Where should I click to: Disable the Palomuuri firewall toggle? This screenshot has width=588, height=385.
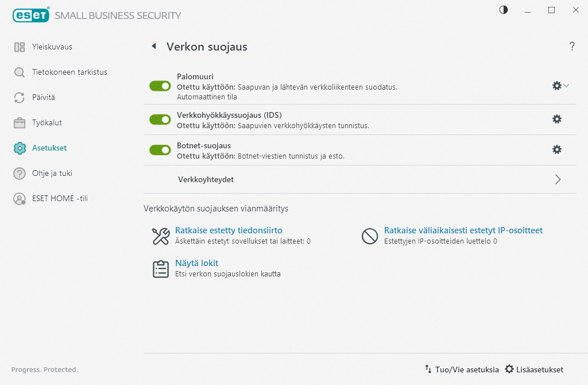[160, 86]
